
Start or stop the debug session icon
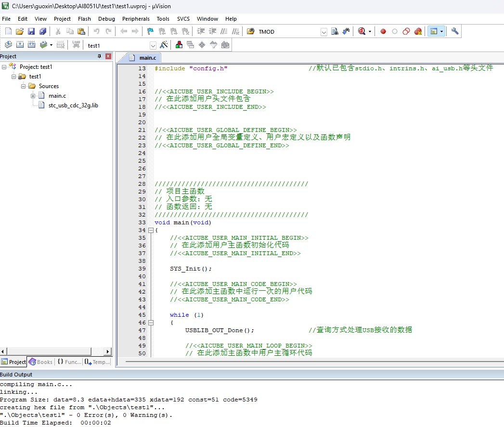coord(362,31)
